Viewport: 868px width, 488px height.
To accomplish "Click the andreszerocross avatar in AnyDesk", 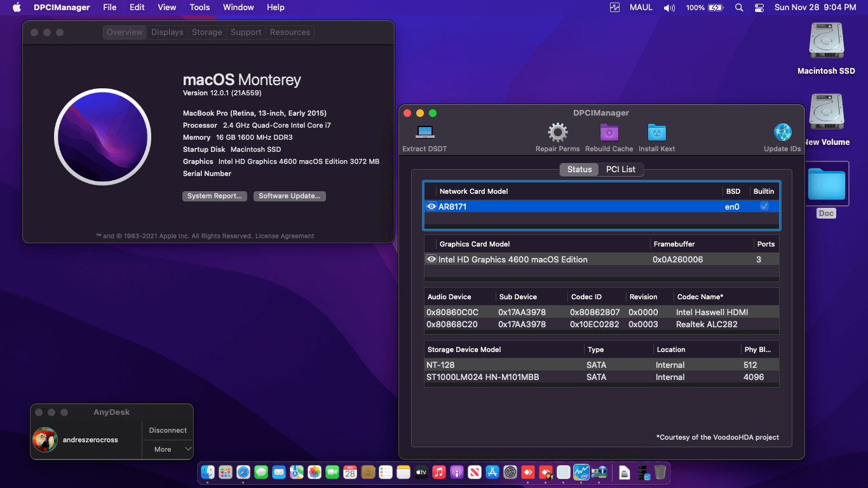I will [45, 440].
